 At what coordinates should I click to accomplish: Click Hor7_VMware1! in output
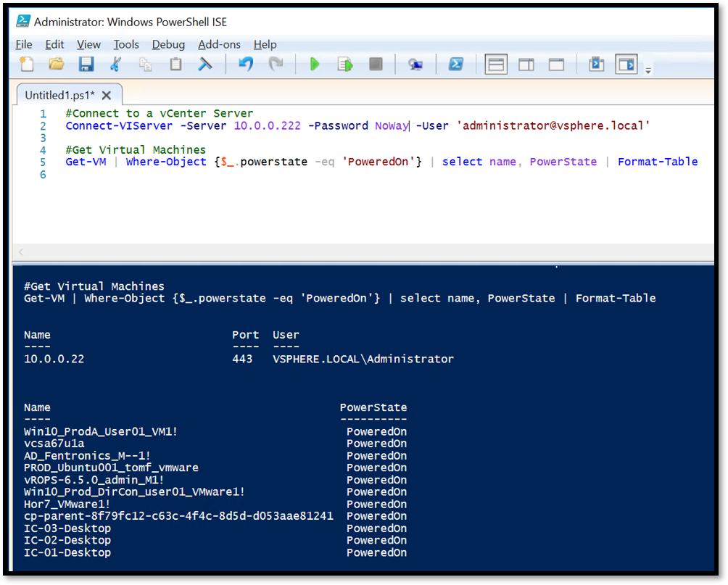67,505
